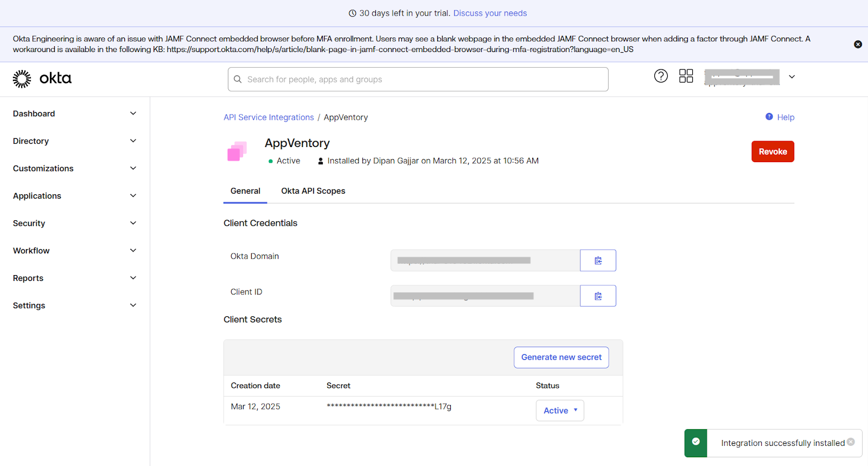Open the help question mark icon
The height and width of the screenshot is (466, 868).
coord(661,76)
